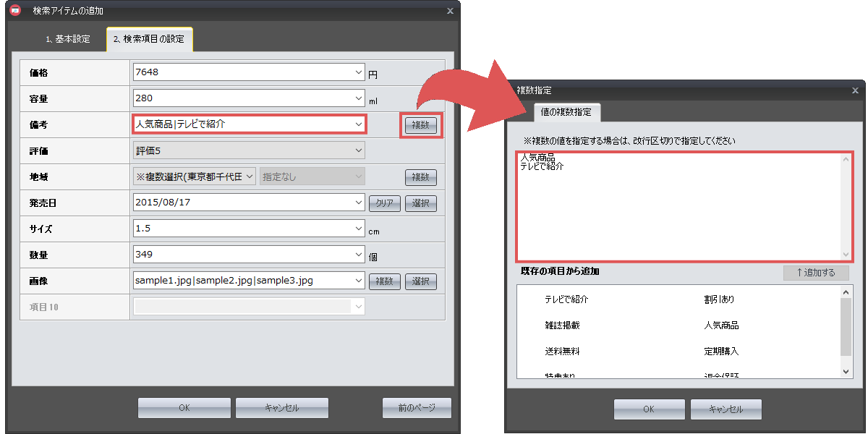Screen dimensions: 868x434
Task: Select the 2. 検索項目の設定 tab
Action: [x=149, y=39]
